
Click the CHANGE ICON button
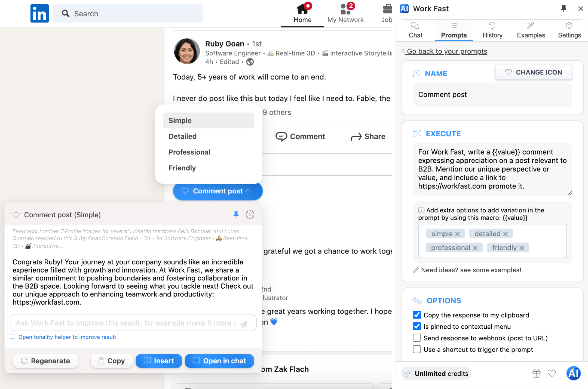[534, 72]
